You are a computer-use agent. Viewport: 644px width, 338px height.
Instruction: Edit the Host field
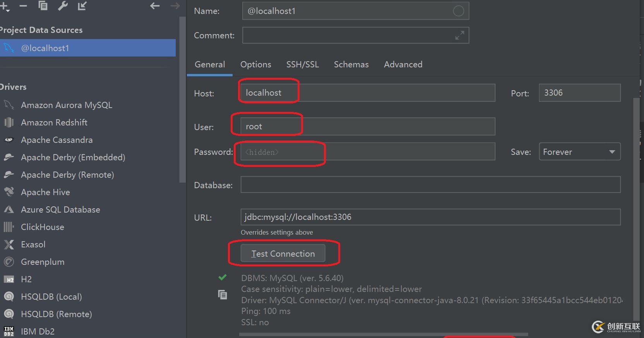click(368, 93)
